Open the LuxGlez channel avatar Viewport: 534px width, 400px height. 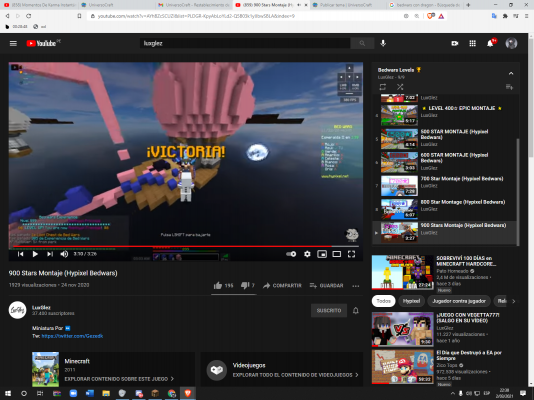(x=17, y=310)
